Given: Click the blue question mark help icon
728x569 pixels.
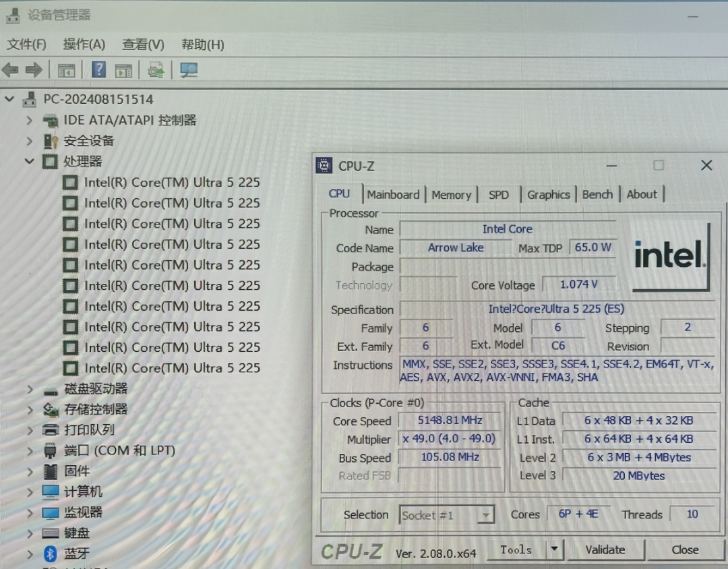Looking at the screenshot, I should coord(98,70).
